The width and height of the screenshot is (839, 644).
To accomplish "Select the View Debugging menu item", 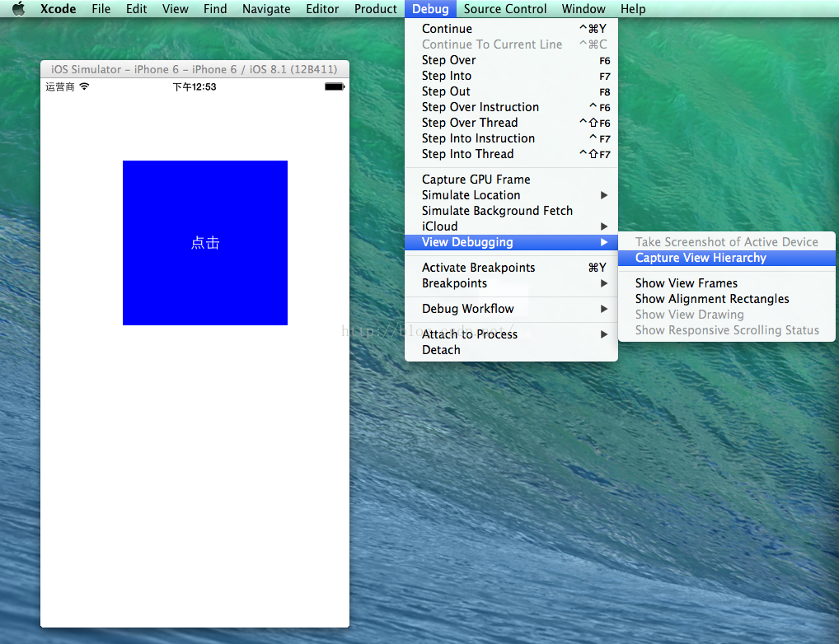I will coord(511,242).
